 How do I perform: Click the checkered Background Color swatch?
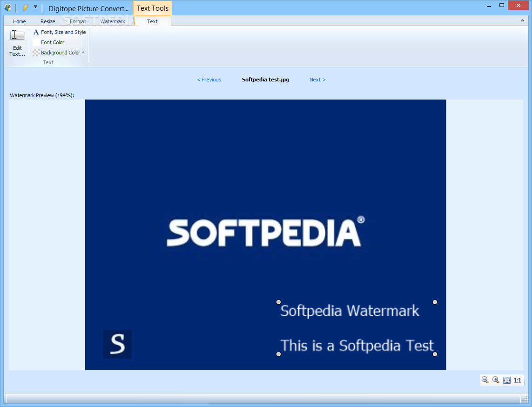(x=36, y=53)
